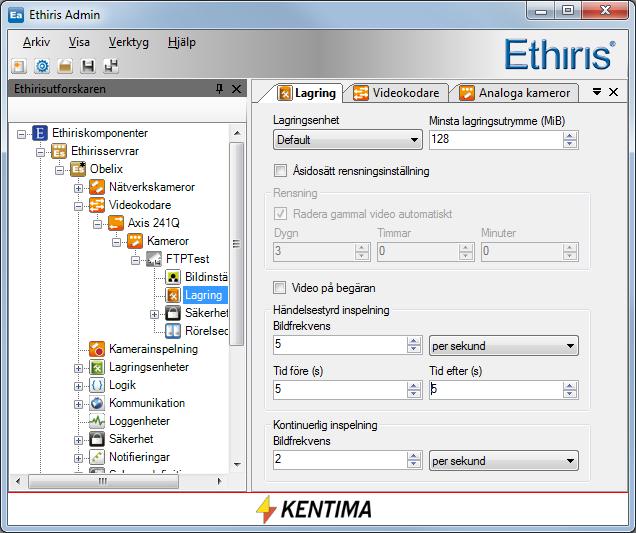This screenshot has width=636, height=533.
Task: Click the Logik braces icon
Action: tap(97, 385)
